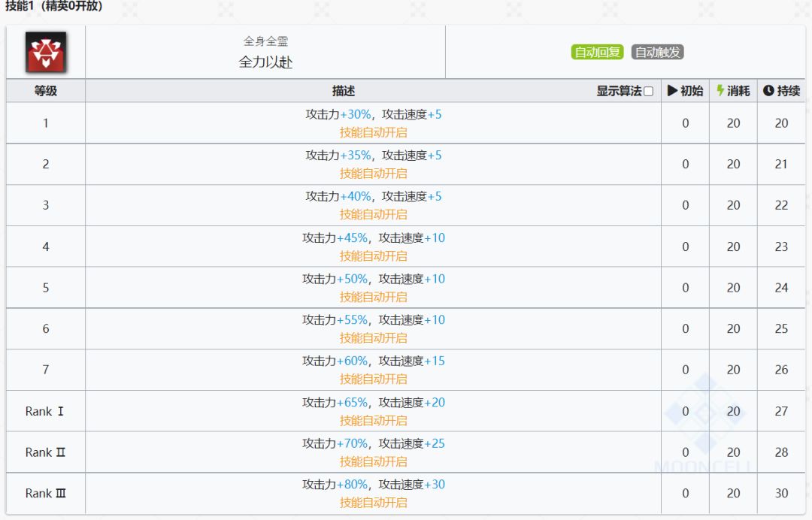Click the green 自动回复 tag
The width and height of the screenshot is (812, 520).
tap(598, 53)
